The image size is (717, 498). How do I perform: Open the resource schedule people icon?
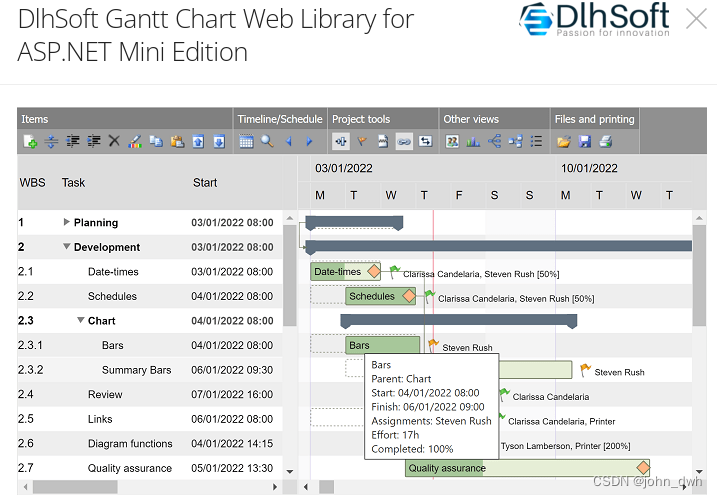tap(452, 142)
